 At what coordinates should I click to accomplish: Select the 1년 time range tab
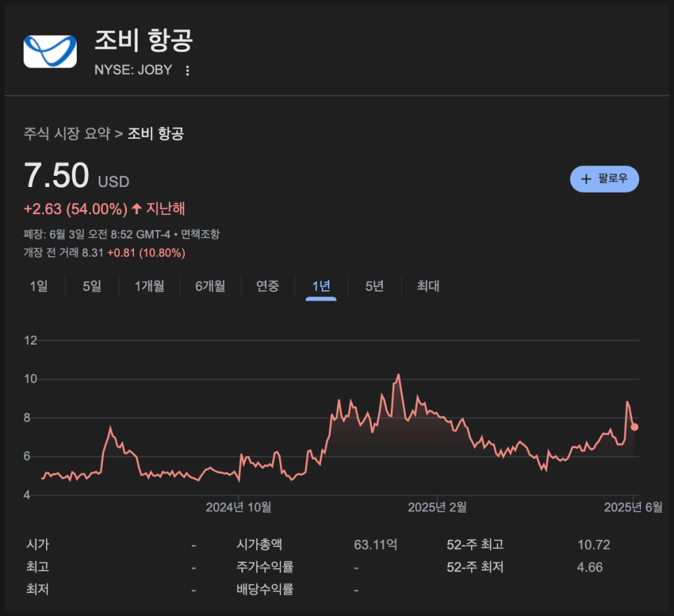(x=321, y=286)
